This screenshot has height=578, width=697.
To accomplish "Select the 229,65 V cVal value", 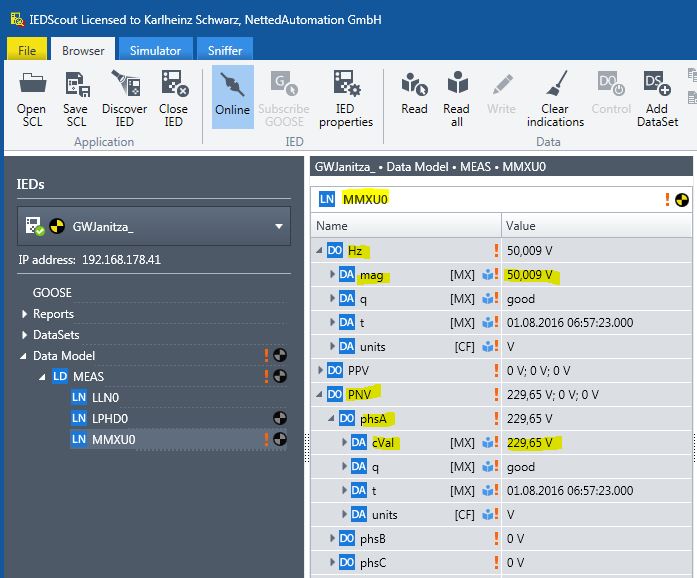I will (x=529, y=443).
